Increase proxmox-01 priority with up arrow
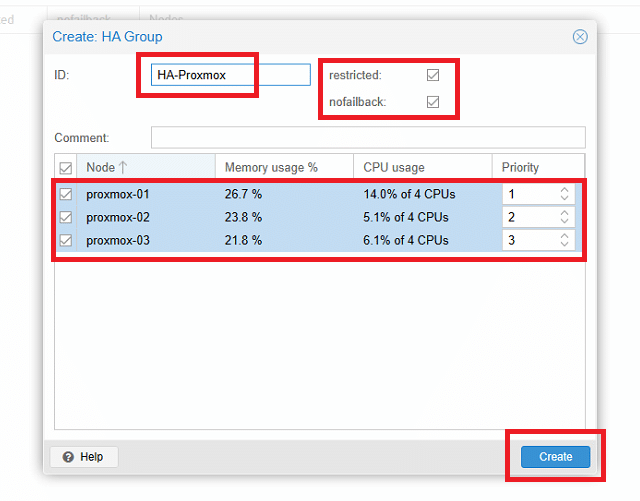Image resolution: width=640 pixels, height=501 pixels. click(564, 190)
